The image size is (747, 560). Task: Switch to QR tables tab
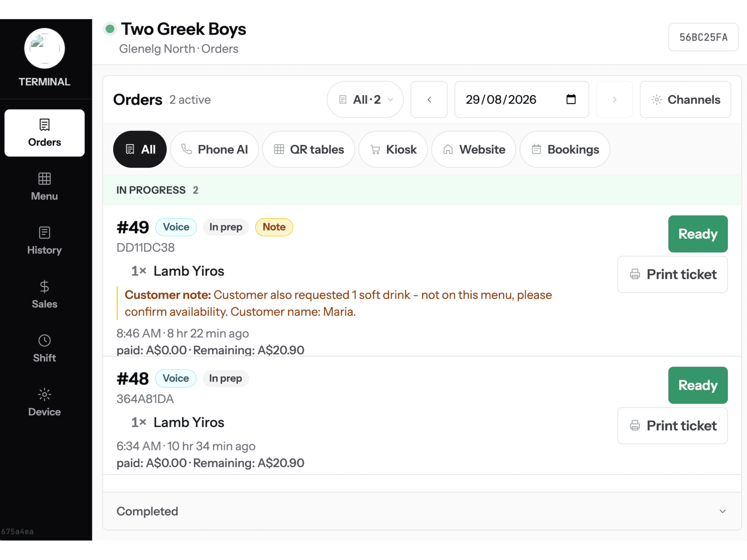(309, 149)
